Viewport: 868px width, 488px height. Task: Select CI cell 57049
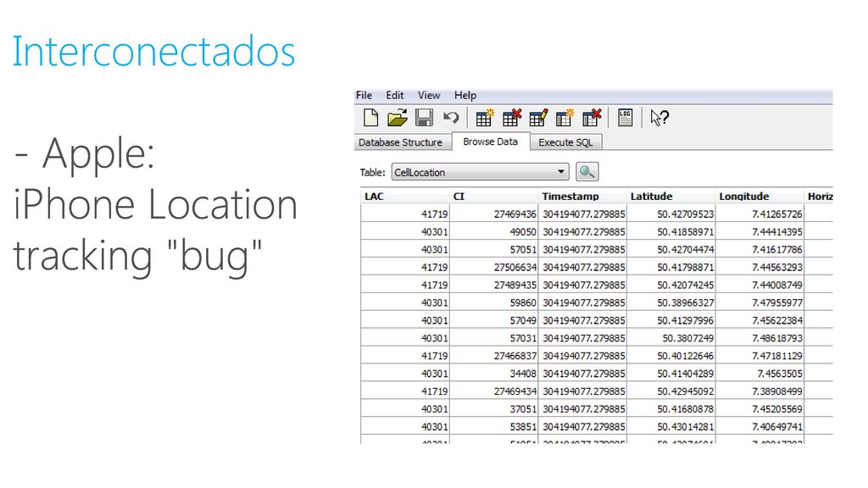tap(493, 320)
